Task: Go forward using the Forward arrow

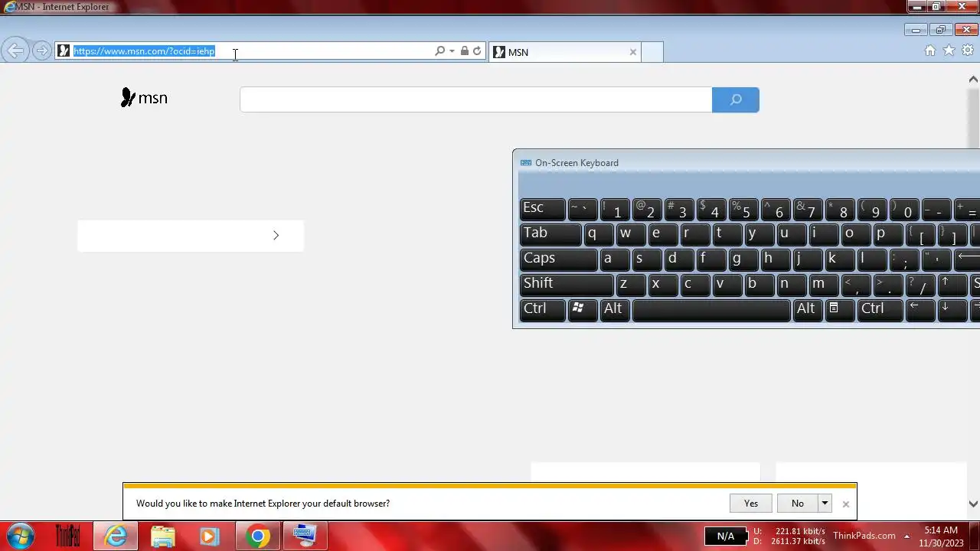Action: tap(41, 51)
